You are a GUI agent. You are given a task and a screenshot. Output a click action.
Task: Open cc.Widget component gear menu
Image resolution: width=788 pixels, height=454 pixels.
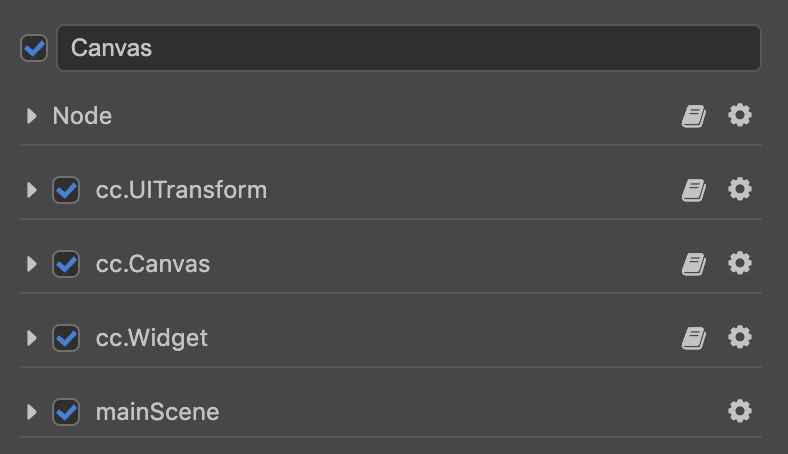(x=740, y=337)
